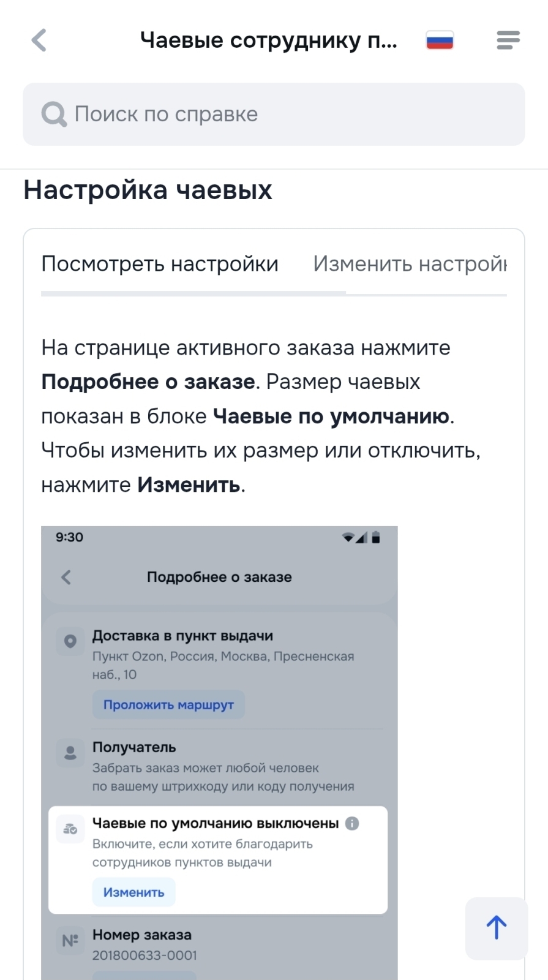548x980 pixels.
Task: Click the back chevron inside the order screenshot
Action: pos(66,577)
